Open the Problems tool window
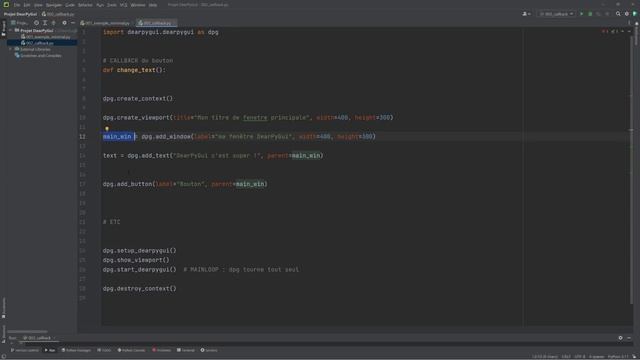Image resolution: width=640 pixels, height=360 pixels. pyautogui.click(x=162, y=350)
